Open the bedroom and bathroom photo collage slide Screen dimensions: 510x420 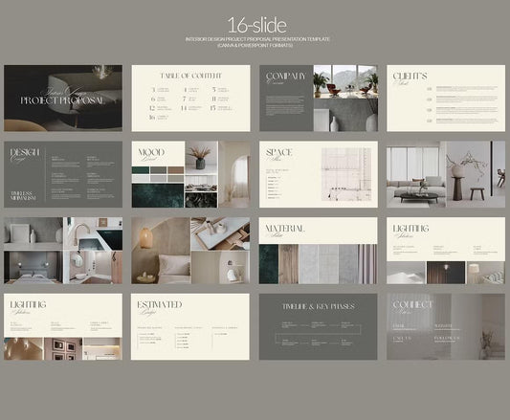click(x=63, y=251)
